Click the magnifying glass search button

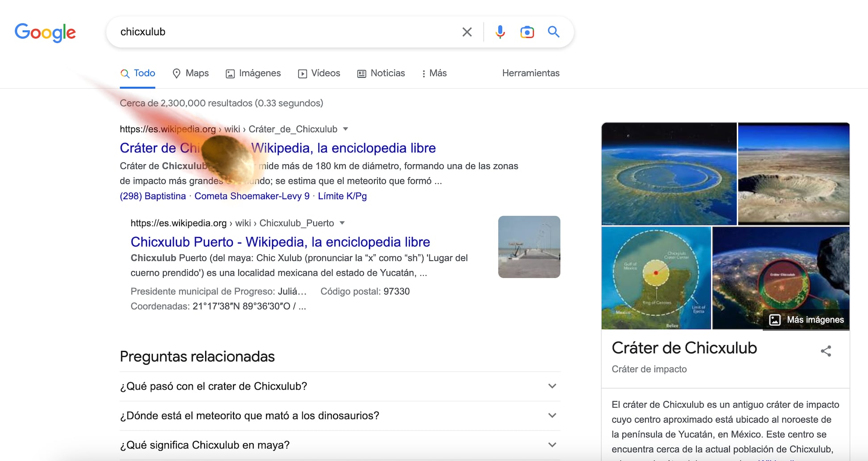click(554, 32)
